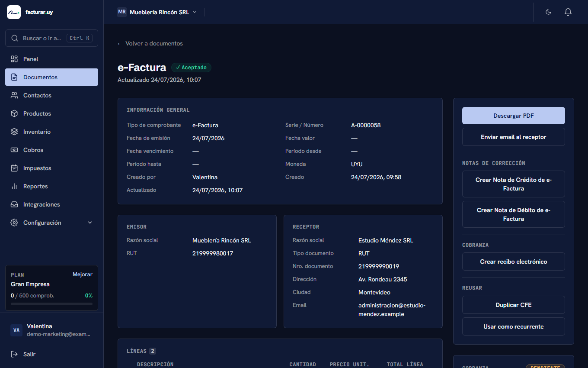Click the Impuestos calendar icon
The height and width of the screenshot is (368, 588).
(x=14, y=168)
